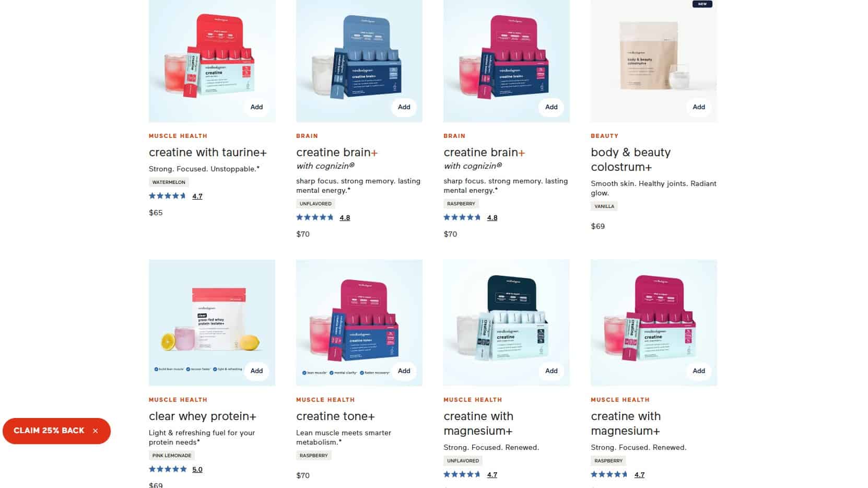This screenshot has height=488, width=868.
Task: Add clear whey protein+ to cart
Action: 256,371
